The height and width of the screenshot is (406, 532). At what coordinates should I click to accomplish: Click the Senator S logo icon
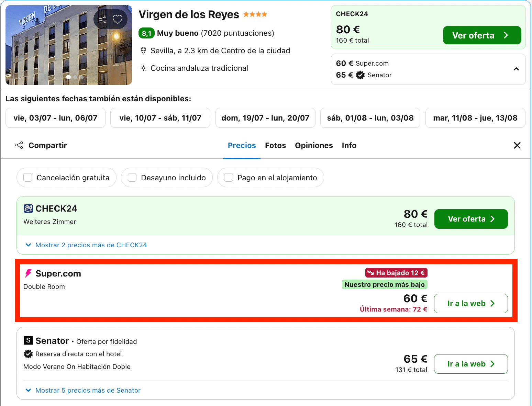click(x=28, y=340)
